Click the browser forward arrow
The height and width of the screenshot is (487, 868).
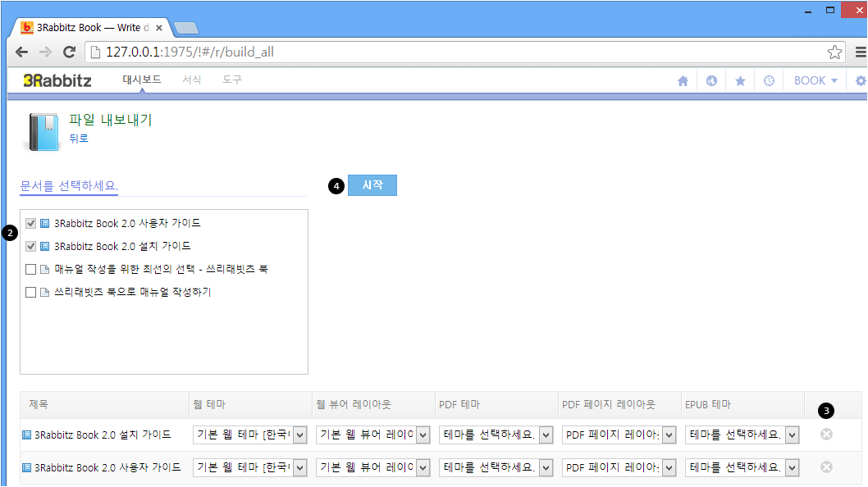click(x=45, y=52)
